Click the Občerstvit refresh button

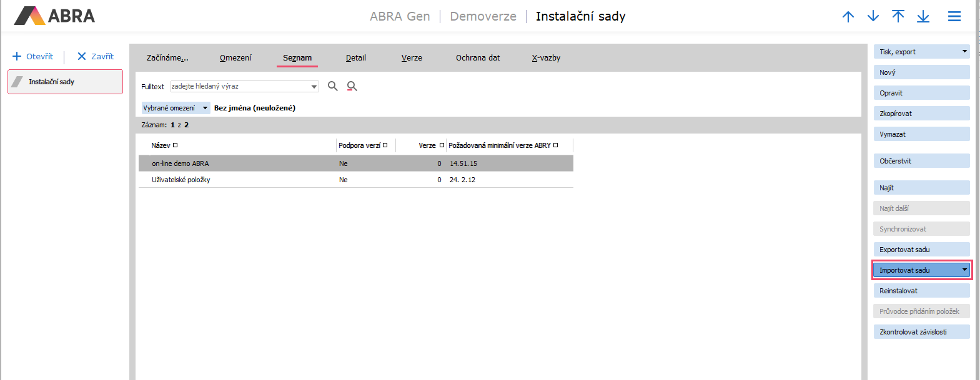(922, 161)
